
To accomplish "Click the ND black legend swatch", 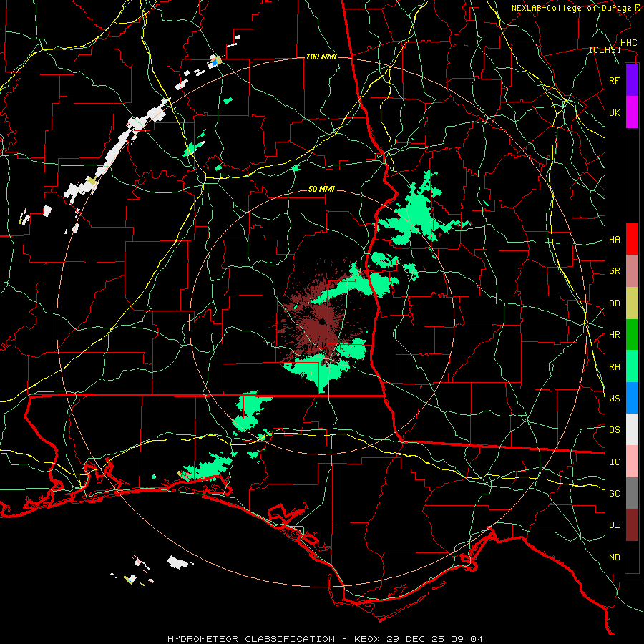I will coord(632,557).
